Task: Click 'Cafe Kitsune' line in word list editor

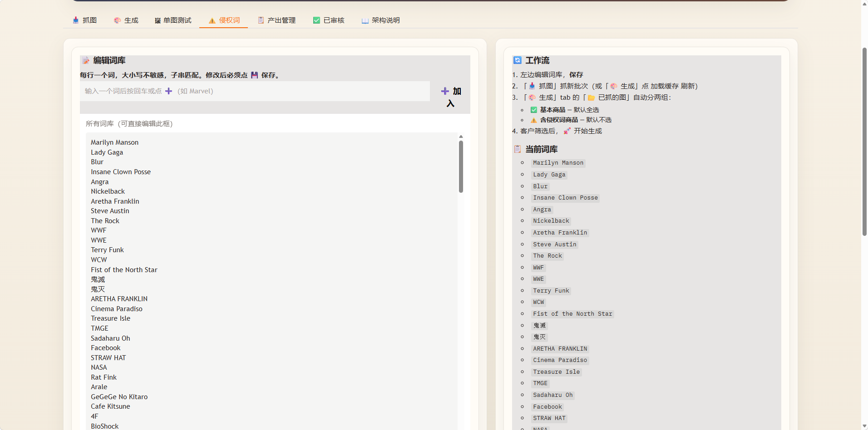Action: [x=110, y=406]
